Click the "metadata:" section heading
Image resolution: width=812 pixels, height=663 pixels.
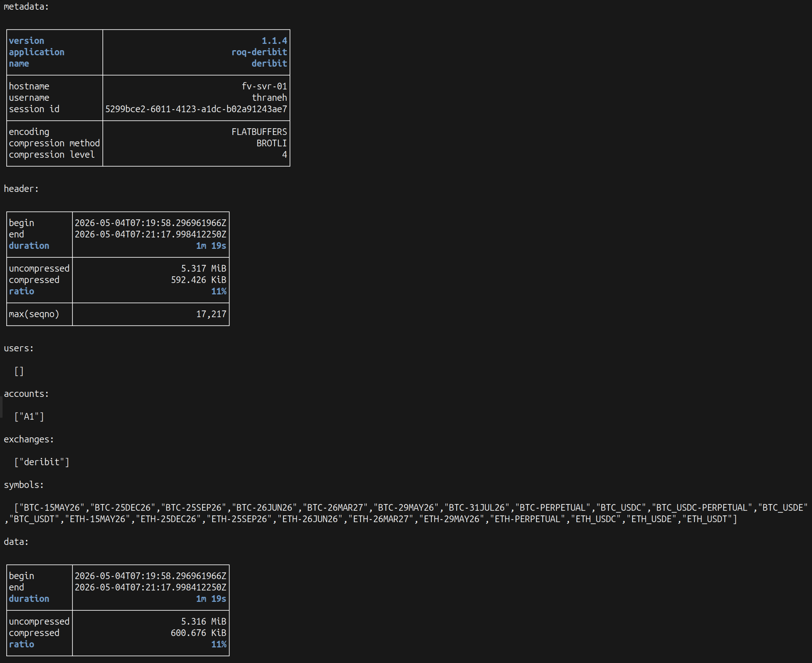point(26,7)
